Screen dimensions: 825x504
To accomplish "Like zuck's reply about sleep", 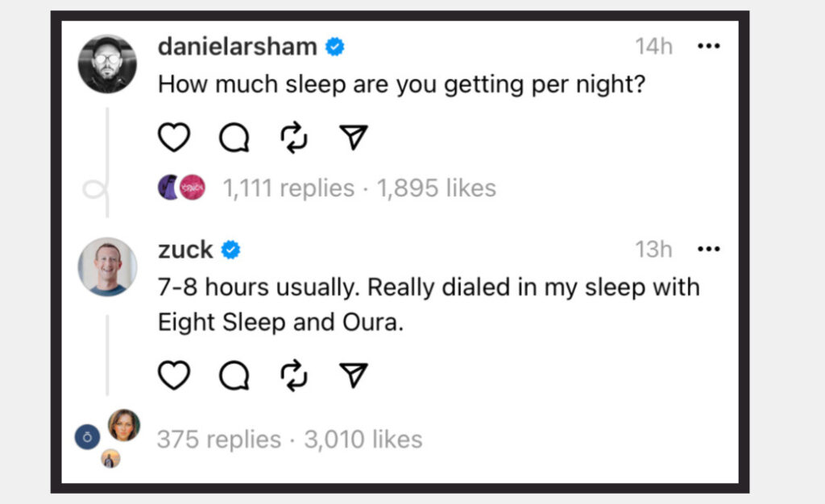I will 173,374.
